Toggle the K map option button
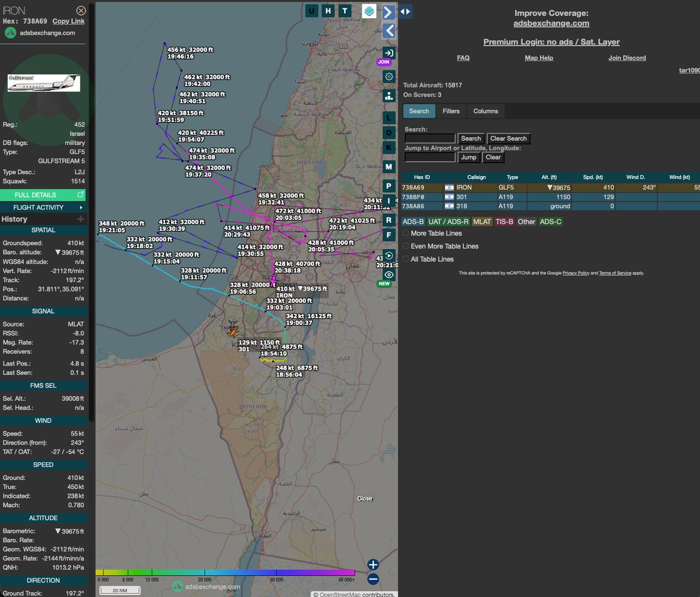700x597 pixels. 389,148
